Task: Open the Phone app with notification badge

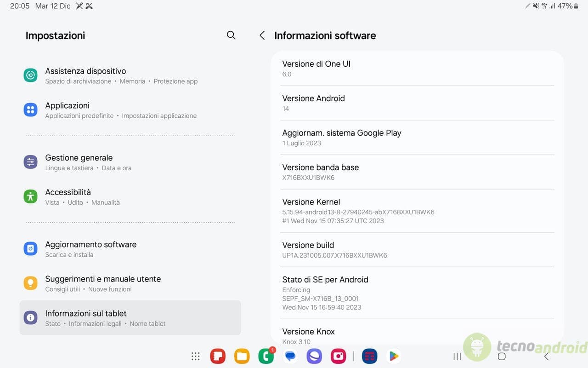Action: click(x=266, y=356)
